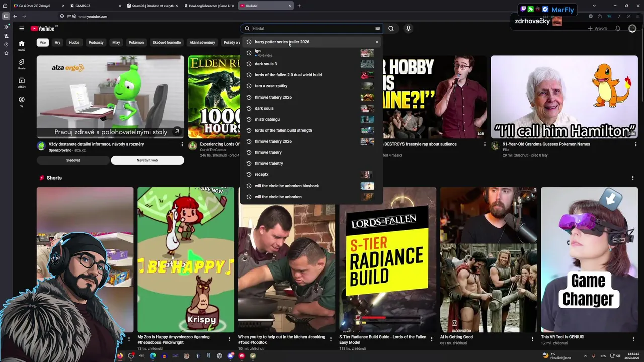Switch to the GAMES.CZ tab

click(x=95, y=6)
